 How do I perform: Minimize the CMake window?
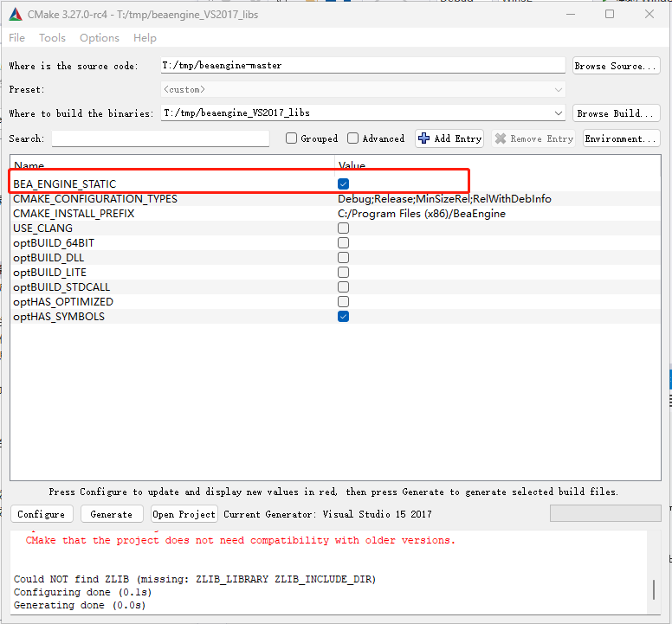pos(569,15)
